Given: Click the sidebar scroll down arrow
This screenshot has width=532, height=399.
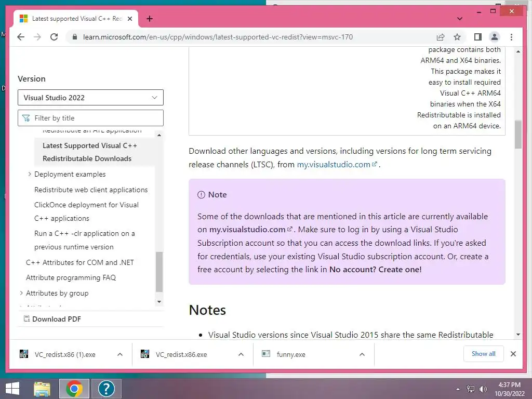Looking at the screenshot, I should (159, 302).
